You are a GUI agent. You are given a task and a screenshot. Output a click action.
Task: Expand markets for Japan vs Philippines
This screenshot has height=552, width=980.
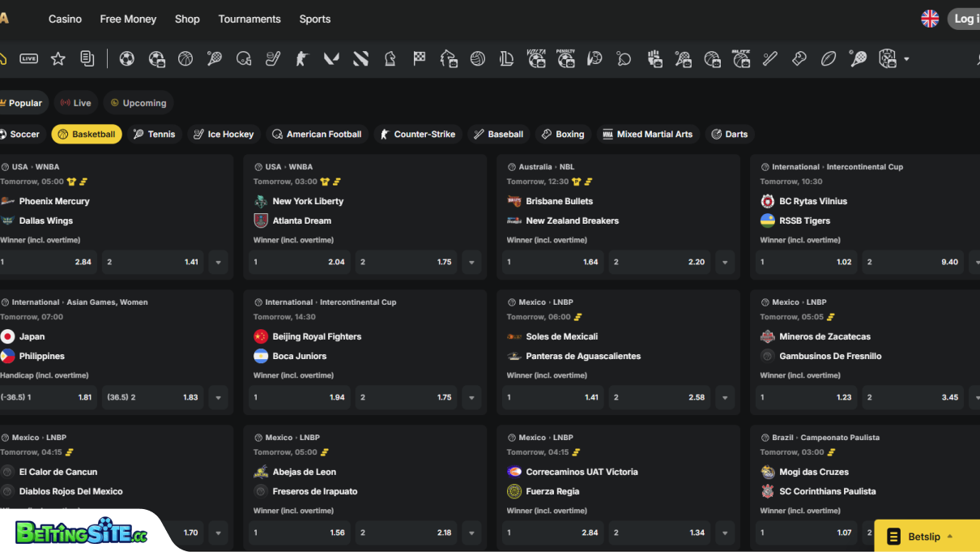pos(218,397)
